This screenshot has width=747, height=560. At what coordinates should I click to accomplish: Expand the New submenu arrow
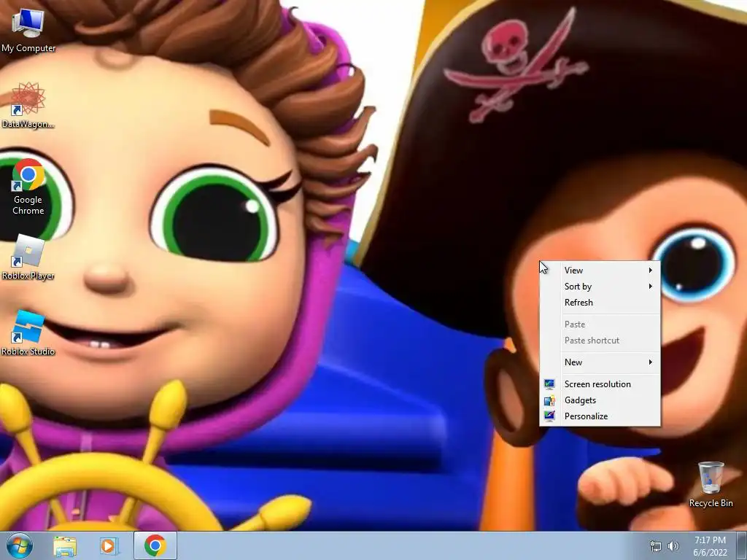pos(650,362)
